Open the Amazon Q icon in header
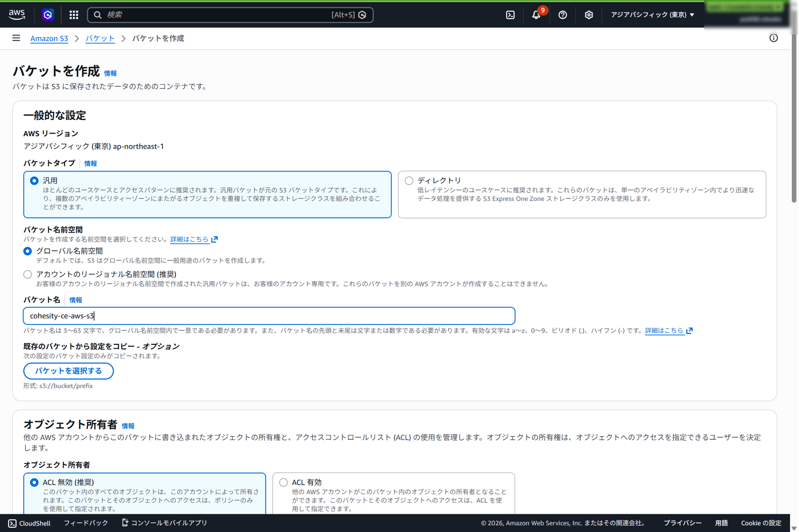The image size is (799, 532). [48, 15]
